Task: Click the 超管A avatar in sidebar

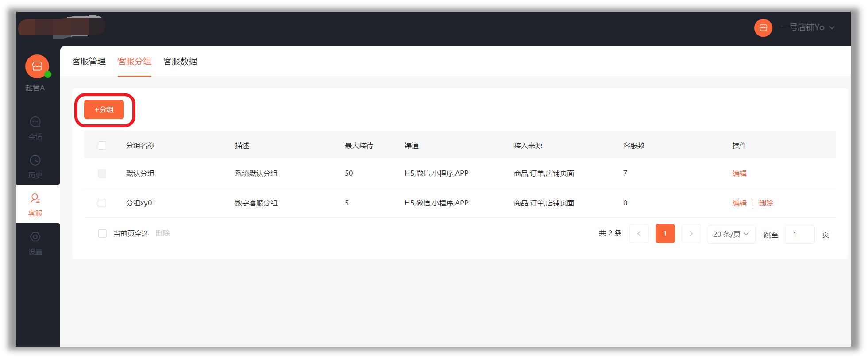Action: (x=37, y=66)
